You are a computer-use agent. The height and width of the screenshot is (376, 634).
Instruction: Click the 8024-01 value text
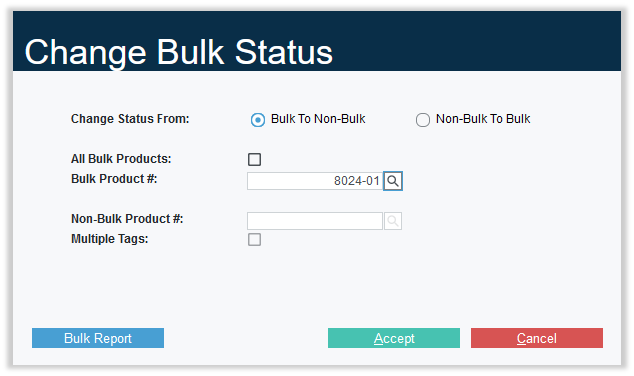click(x=357, y=181)
